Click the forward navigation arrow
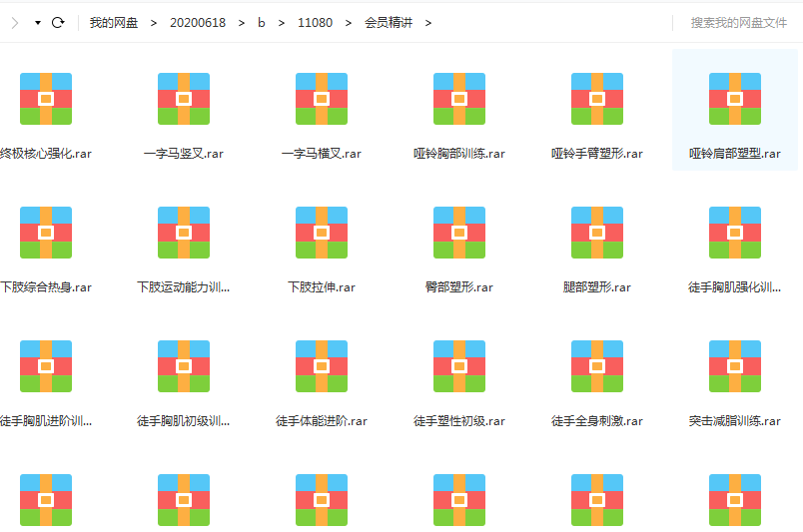Viewport: 803px width, 532px height. 14,22
